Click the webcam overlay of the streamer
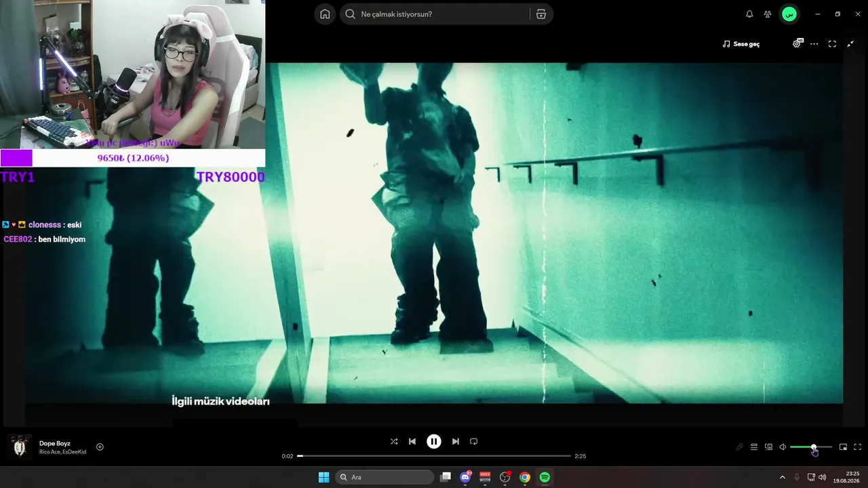The width and height of the screenshot is (868, 488). click(132, 75)
